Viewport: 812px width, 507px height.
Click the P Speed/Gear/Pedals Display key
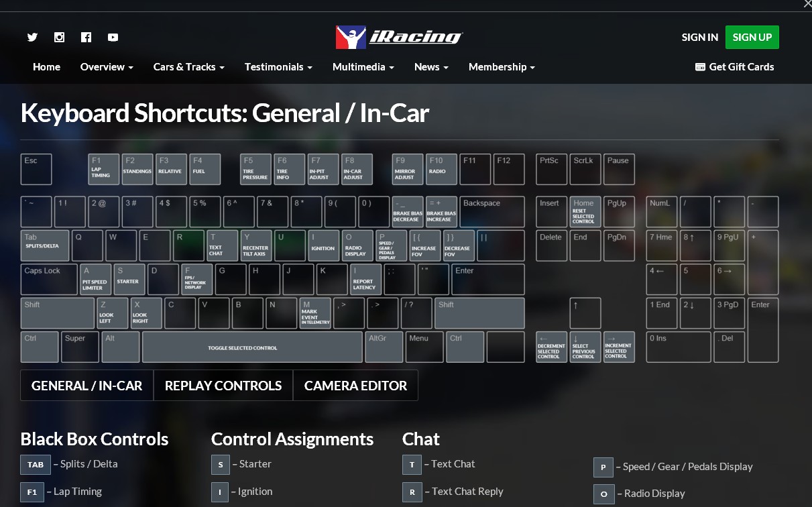coord(392,245)
